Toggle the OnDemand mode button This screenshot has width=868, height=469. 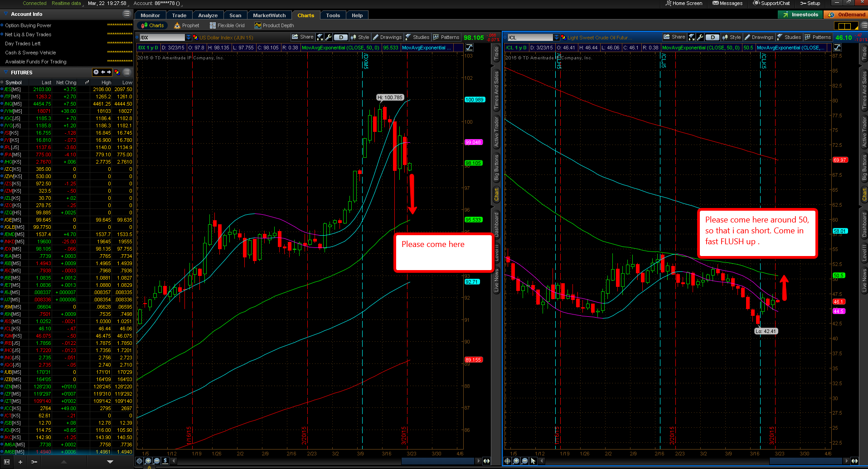[845, 15]
